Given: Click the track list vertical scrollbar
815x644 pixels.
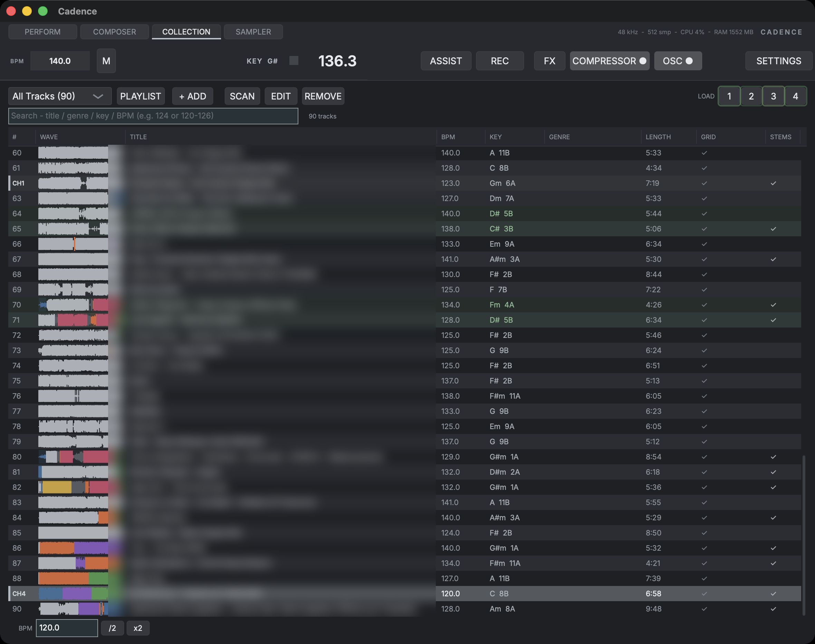Looking at the screenshot, I should pos(803,535).
